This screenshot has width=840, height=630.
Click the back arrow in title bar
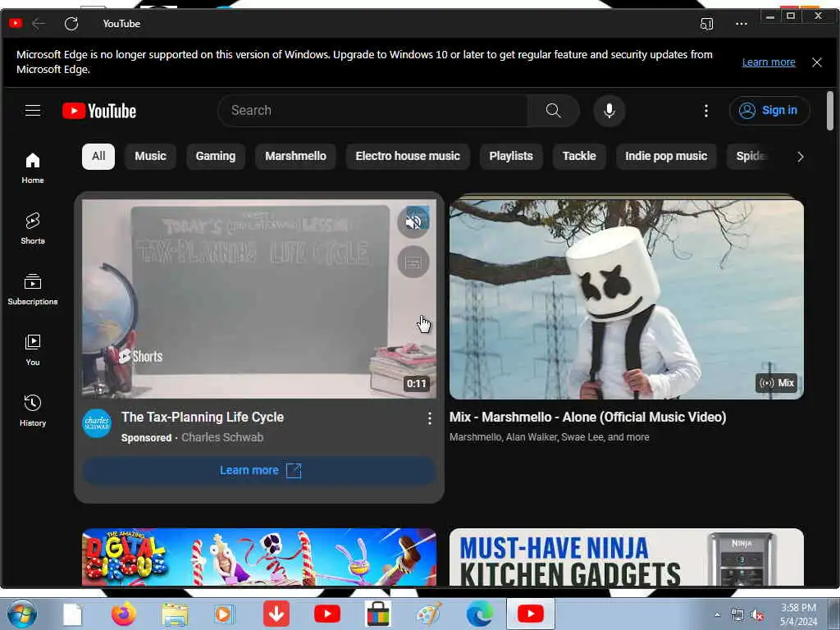click(39, 24)
